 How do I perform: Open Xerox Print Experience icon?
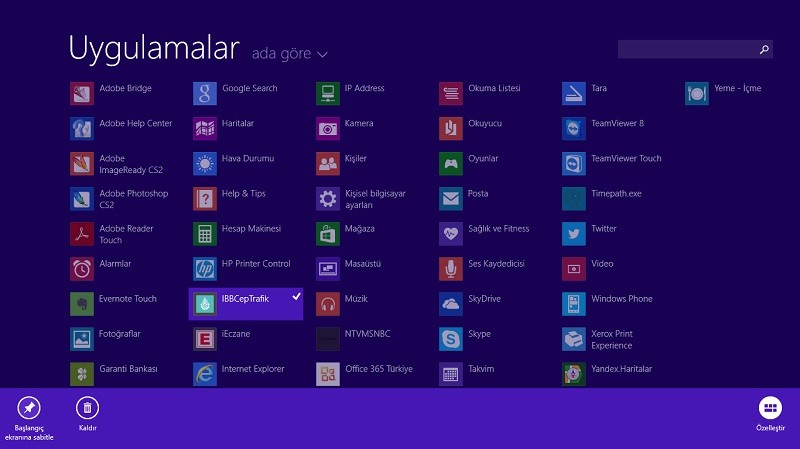click(573, 339)
